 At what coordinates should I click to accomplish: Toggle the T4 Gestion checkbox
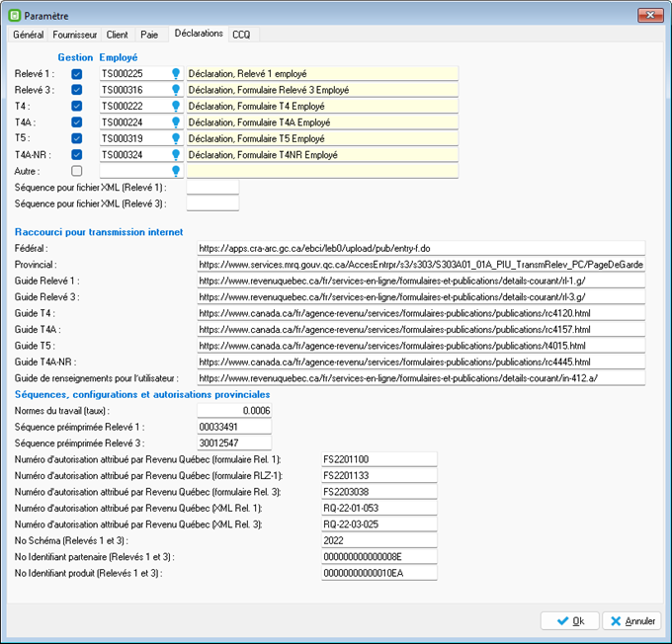tap(77, 107)
